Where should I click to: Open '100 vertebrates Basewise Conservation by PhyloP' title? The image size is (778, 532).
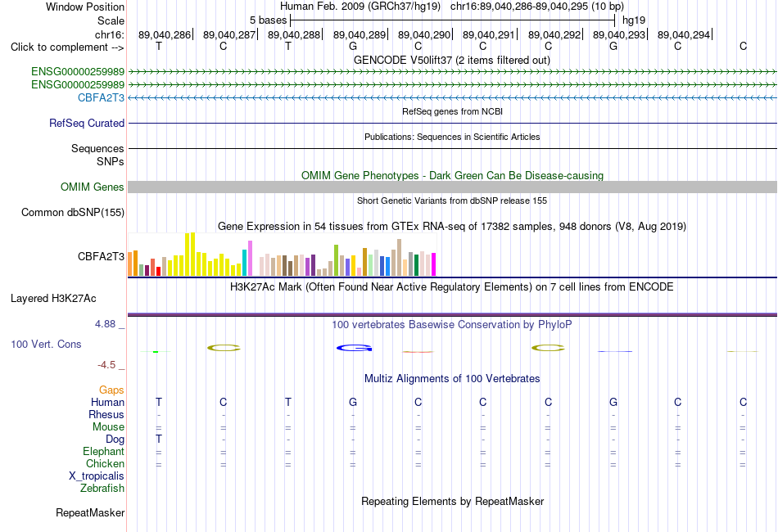[x=452, y=325]
